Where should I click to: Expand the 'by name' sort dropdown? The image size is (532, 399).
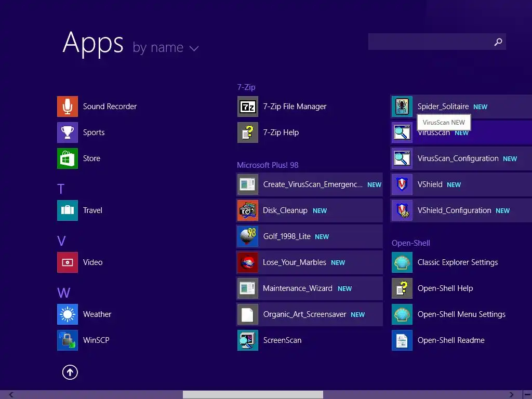click(165, 48)
